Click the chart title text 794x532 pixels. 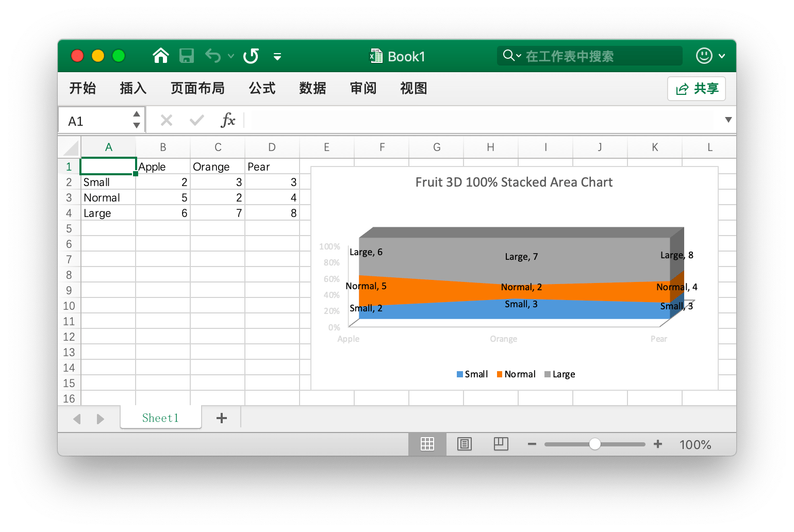[x=514, y=182]
